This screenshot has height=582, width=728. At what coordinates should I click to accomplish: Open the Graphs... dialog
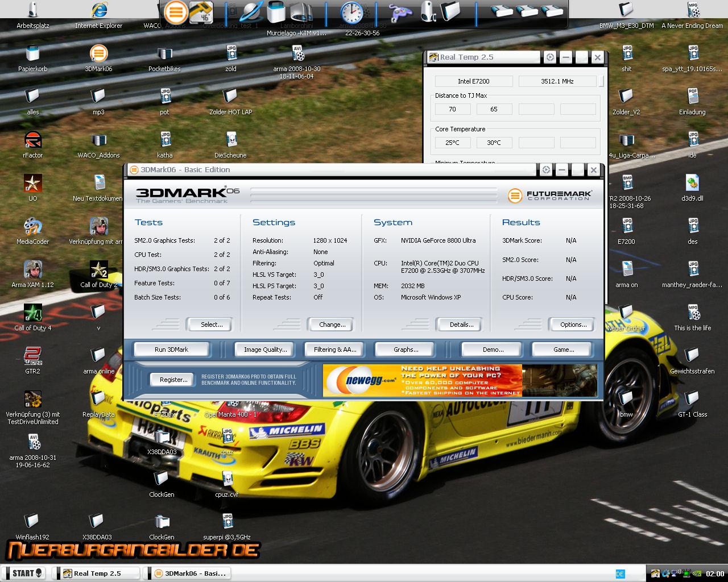coord(406,350)
